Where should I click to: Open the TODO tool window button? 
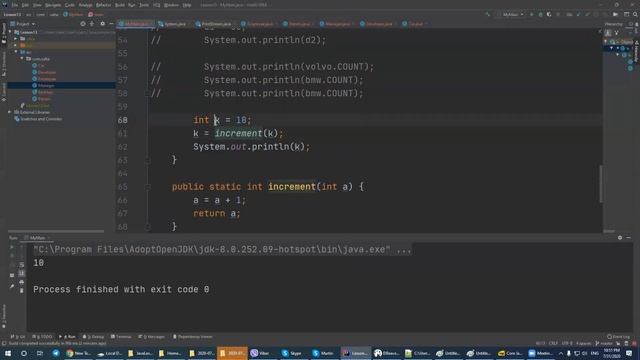point(42,337)
